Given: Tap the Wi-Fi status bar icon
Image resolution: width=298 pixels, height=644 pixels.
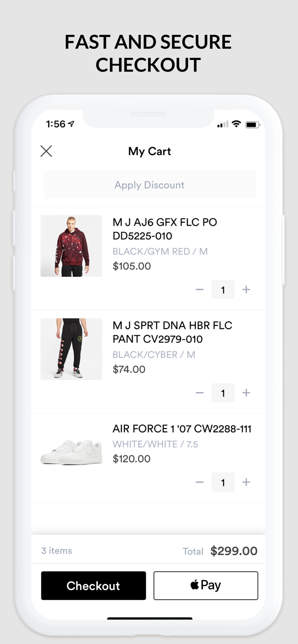Looking at the screenshot, I should (236, 124).
